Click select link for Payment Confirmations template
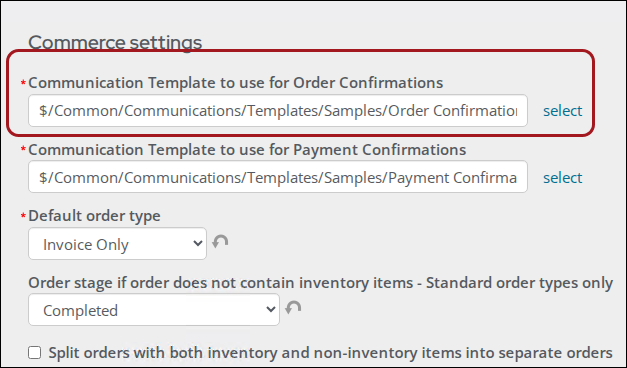This screenshot has width=627, height=368. tap(562, 177)
